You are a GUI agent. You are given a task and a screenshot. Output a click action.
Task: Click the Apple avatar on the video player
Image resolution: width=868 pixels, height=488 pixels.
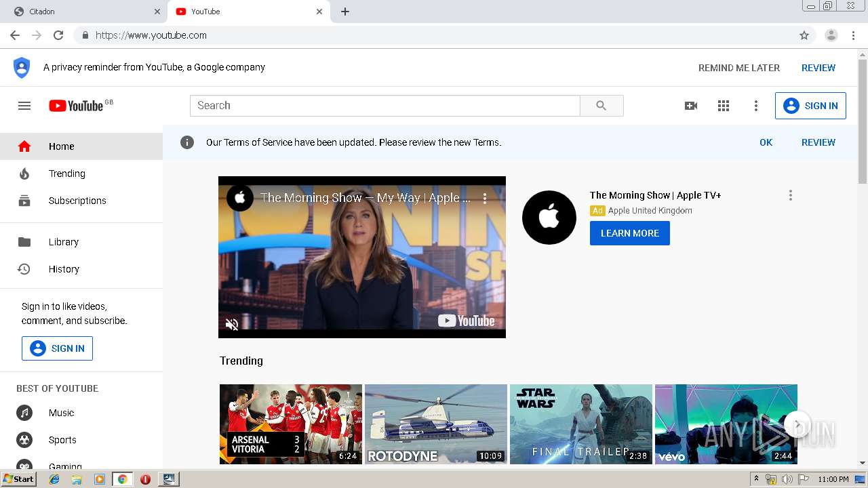pyautogui.click(x=239, y=198)
